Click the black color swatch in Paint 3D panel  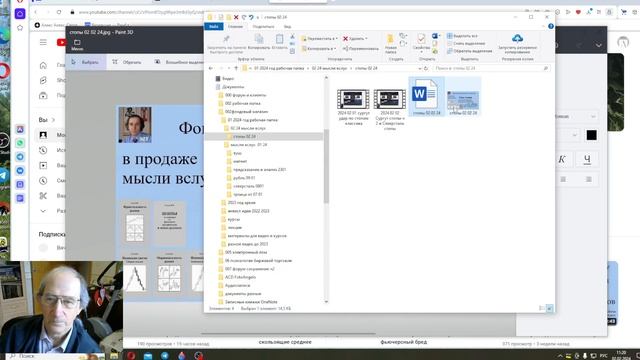[x=591, y=135]
